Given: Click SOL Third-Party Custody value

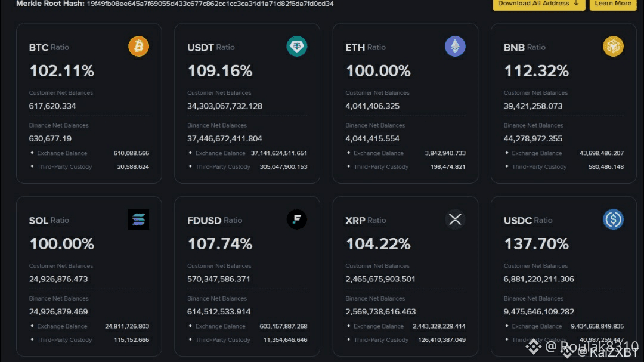Looking at the screenshot, I should pos(132,339).
